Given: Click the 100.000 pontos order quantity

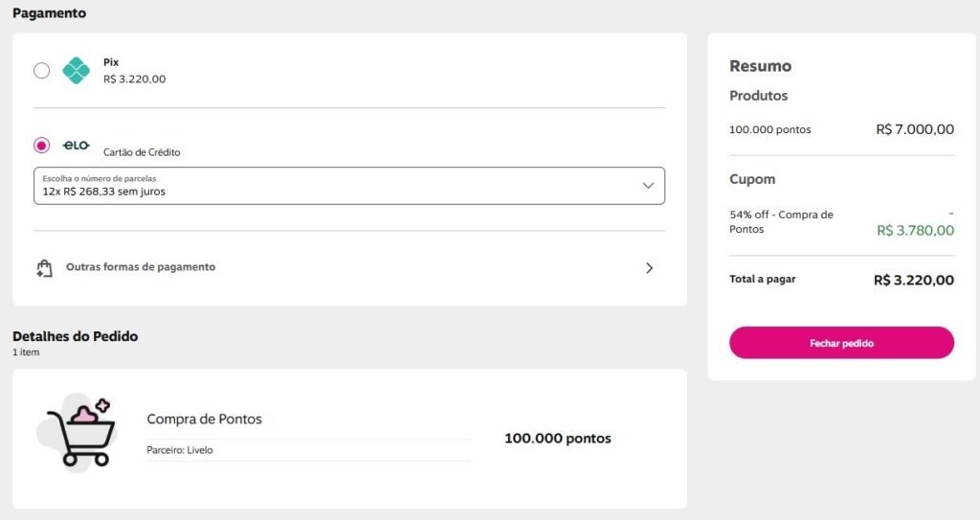Looking at the screenshot, I should 558,439.
